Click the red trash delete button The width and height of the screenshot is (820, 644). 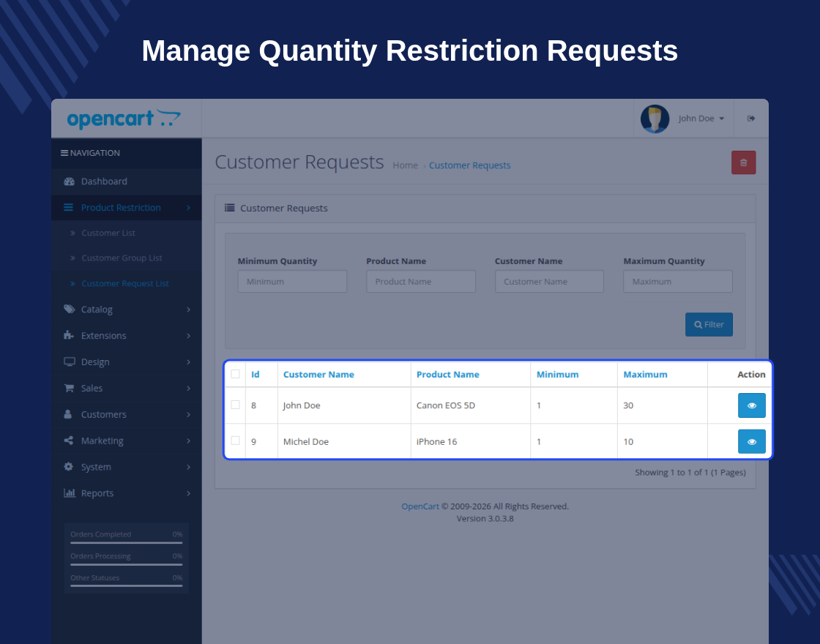coord(743,162)
